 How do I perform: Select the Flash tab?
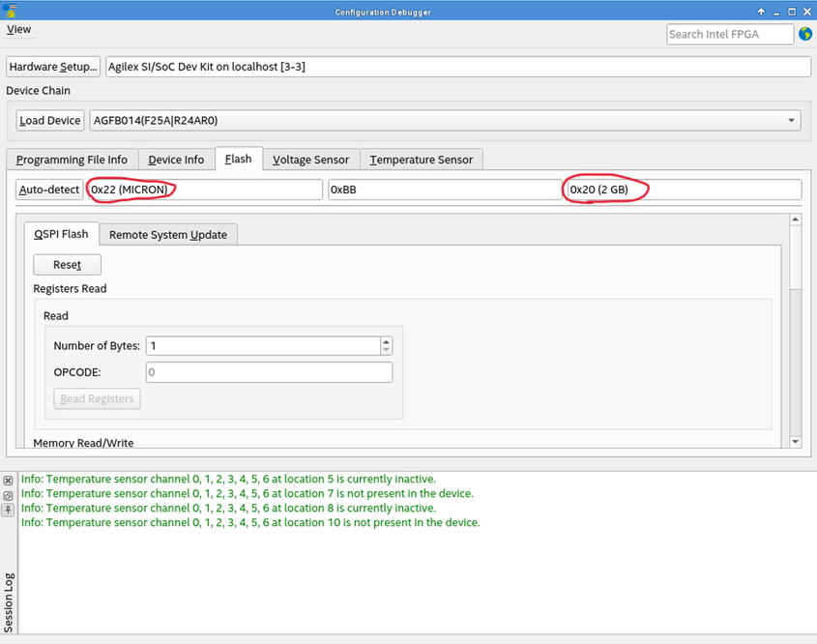coord(238,159)
